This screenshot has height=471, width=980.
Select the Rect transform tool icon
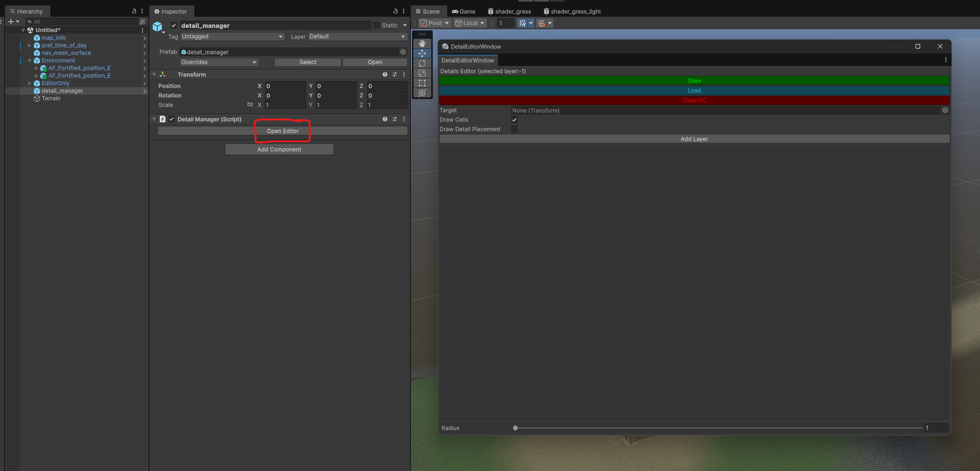pos(422,83)
